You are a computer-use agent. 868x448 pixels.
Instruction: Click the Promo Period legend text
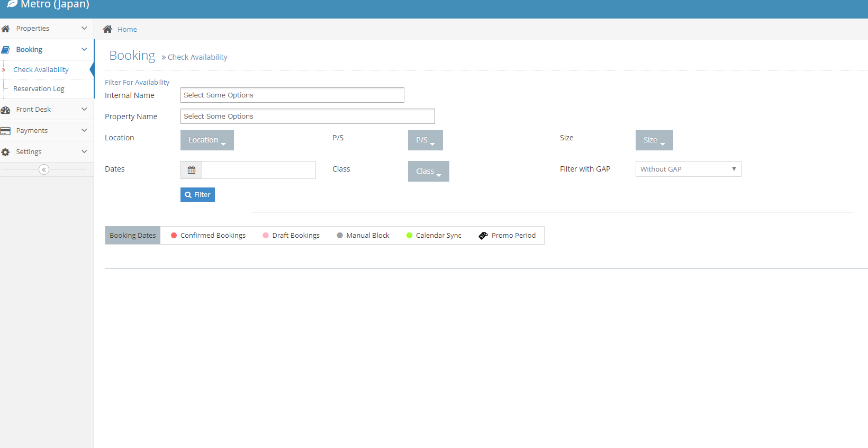click(x=513, y=236)
